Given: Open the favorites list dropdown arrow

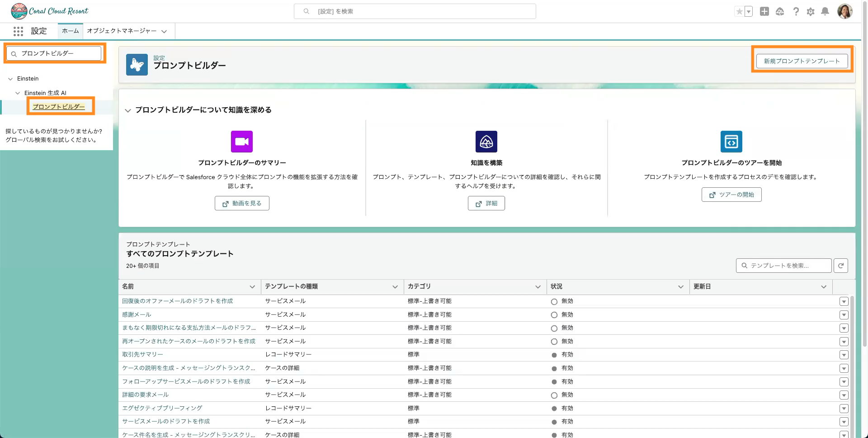Looking at the screenshot, I should (x=749, y=12).
